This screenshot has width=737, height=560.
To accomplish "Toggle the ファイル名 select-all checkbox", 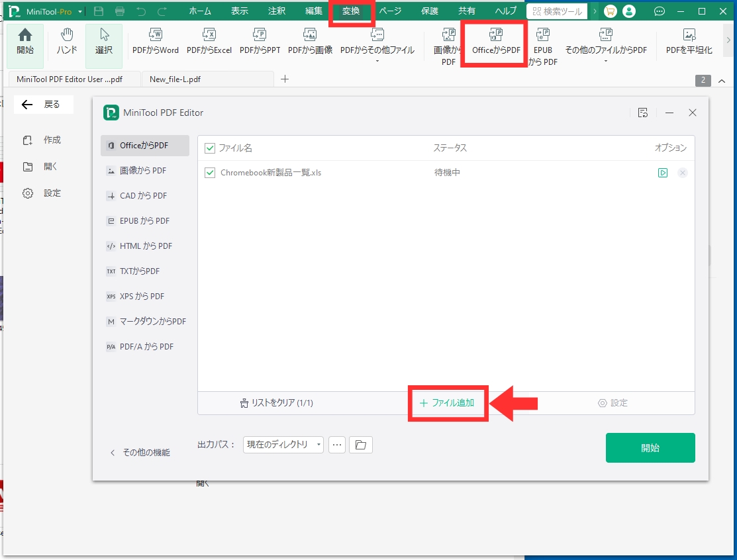I will 210,148.
